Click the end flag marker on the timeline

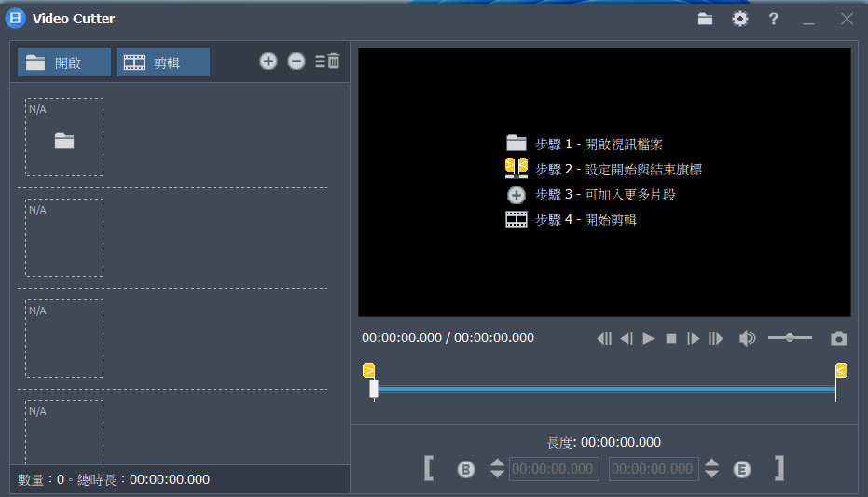pos(841,370)
